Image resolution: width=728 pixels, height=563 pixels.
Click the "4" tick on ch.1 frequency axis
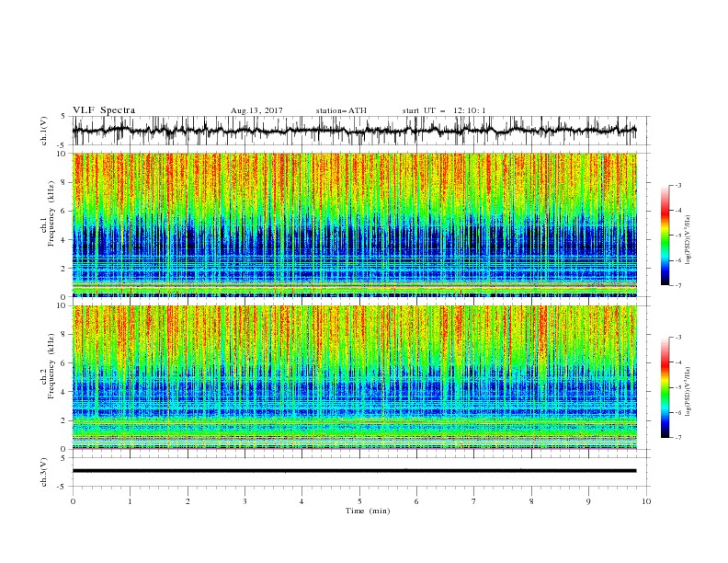pos(64,240)
